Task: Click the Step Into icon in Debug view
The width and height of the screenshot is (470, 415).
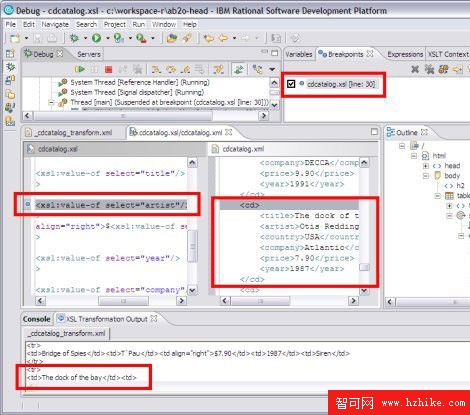Action: pyautogui.click(x=156, y=69)
